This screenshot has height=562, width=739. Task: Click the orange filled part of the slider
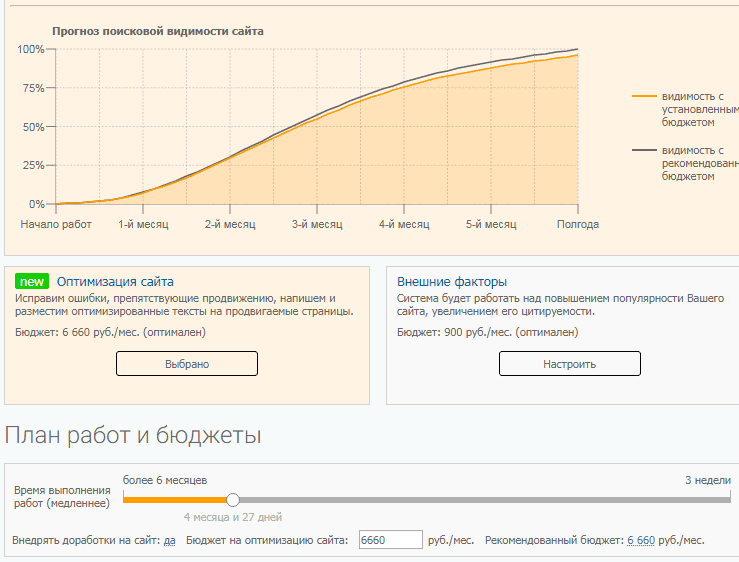pos(175,499)
